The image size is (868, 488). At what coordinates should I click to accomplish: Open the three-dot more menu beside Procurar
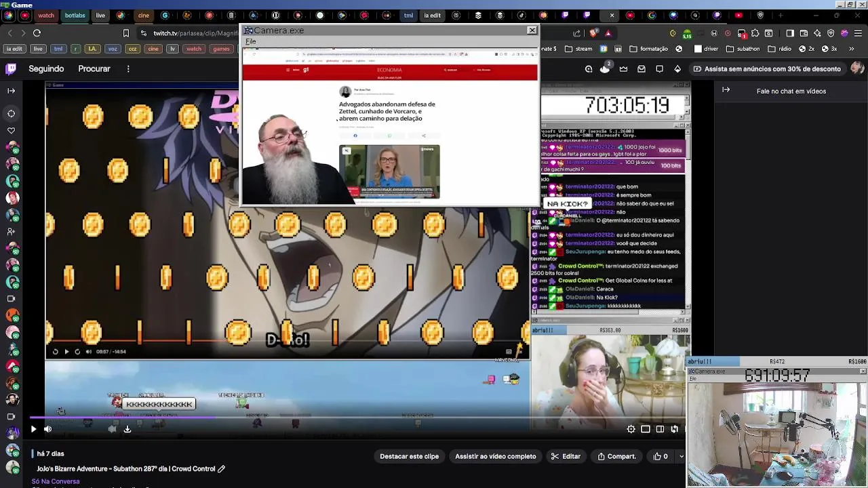tap(128, 68)
